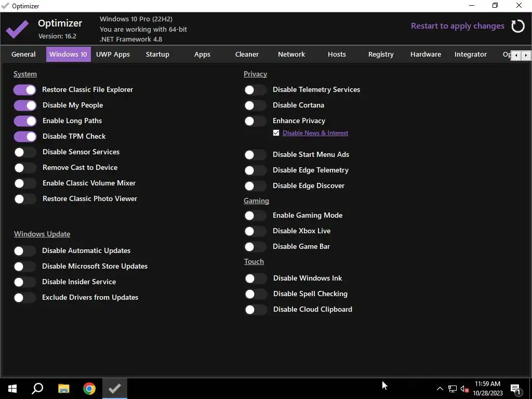Go to the Registry tab
The height and width of the screenshot is (399, 532).
[x=381, y=54]
